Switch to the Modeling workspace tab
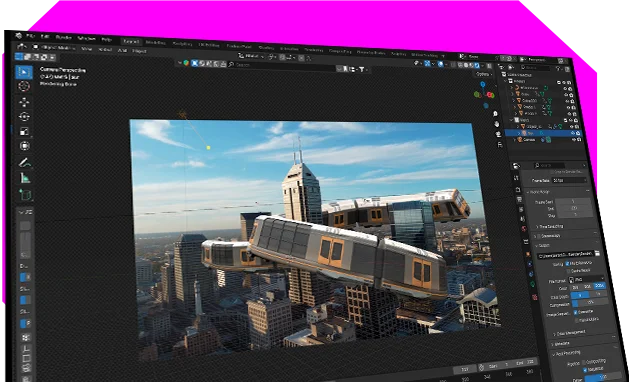This screenshot has height=382, width=629. coord(155,42)
